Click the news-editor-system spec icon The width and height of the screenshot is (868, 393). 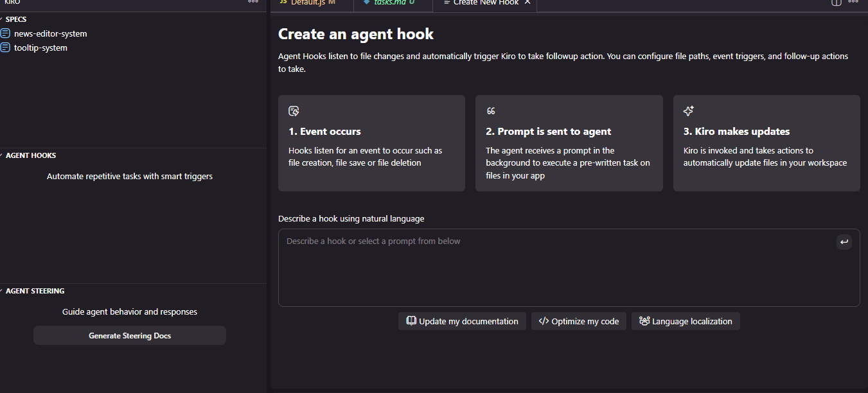point(6,33)
